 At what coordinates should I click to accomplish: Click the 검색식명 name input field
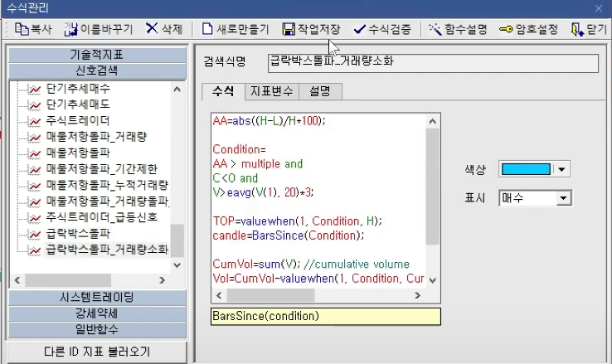point(433,62)
